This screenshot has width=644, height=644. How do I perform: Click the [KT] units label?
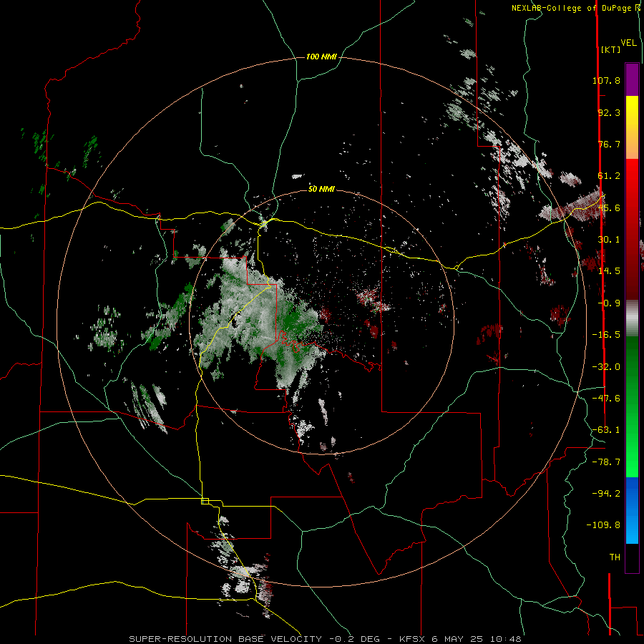click(x=610, y=49)
